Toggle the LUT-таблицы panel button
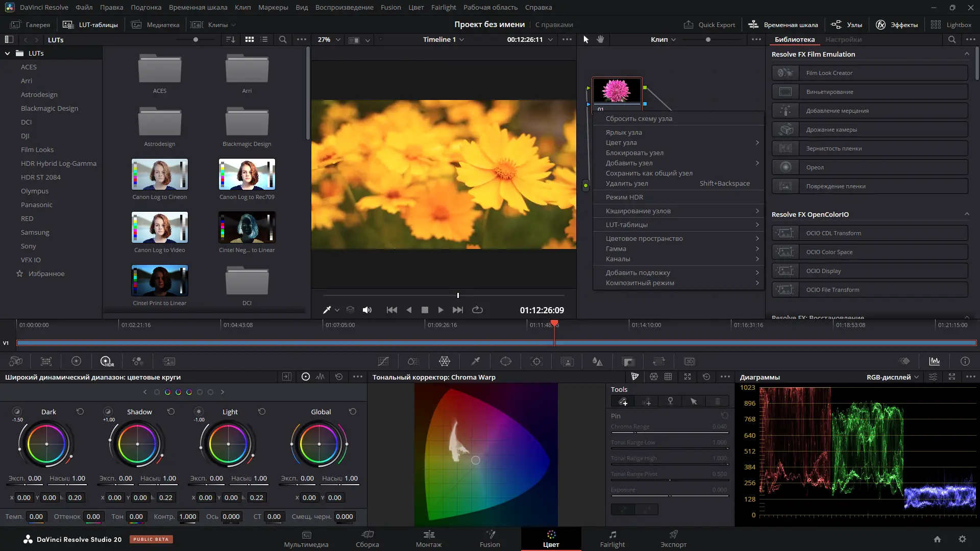The height and width of the screenshot is (551, 980). click(x=90, y=24)
